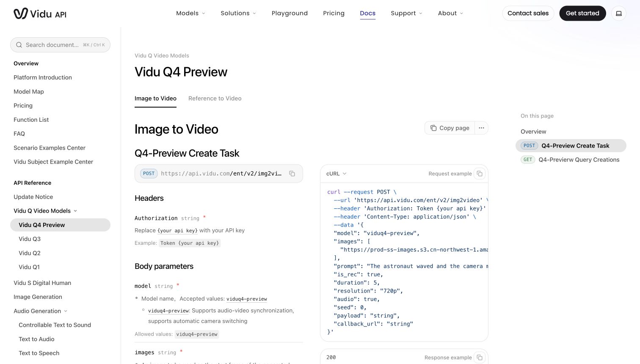
Task: Open Image Generation in sidebar
Action: tap(38, 297)
